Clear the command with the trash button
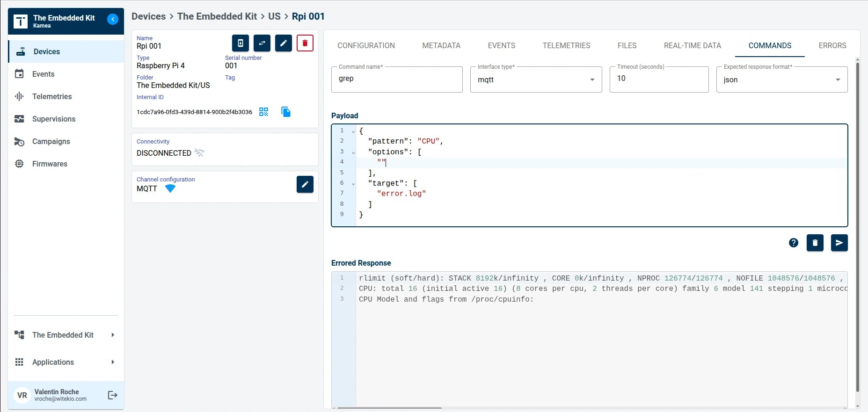 (x=815, y=243)
